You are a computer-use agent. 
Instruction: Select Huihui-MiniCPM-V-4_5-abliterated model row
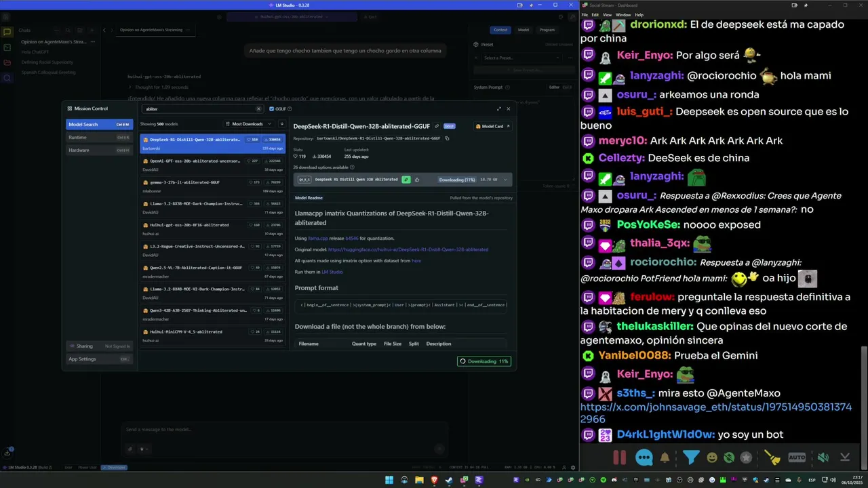tap(213, 335)
